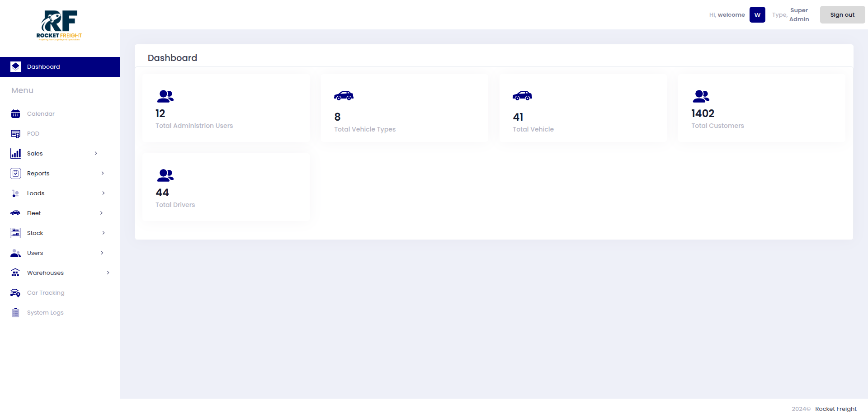Open the Stock section
Image resolution: width=868 pixels, height=419 pixels.
35,233
